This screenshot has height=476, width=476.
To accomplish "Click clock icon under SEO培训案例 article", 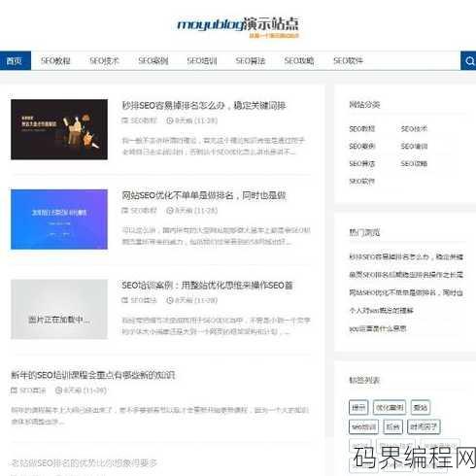I will pyautogui.click(x=170, y=300).
